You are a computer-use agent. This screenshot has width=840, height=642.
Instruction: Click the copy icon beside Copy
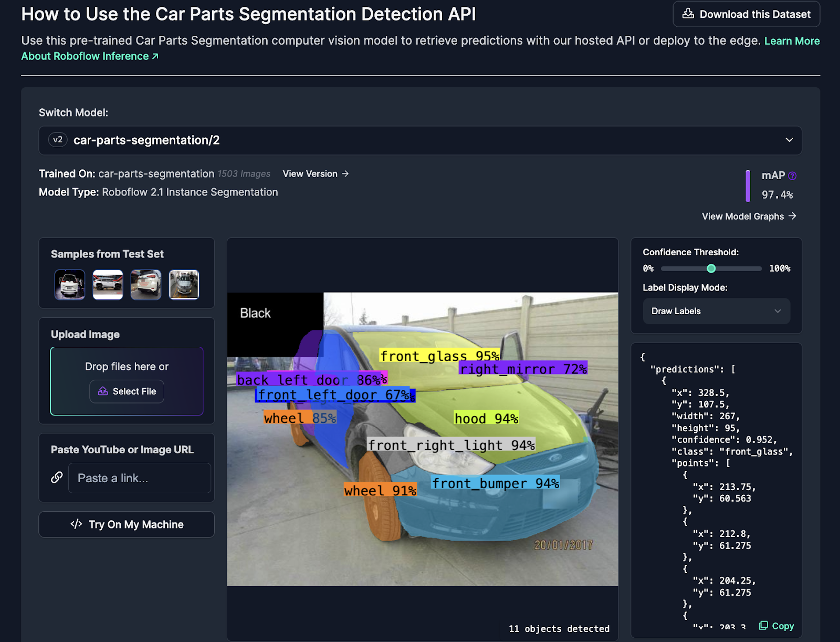point(763,625)
